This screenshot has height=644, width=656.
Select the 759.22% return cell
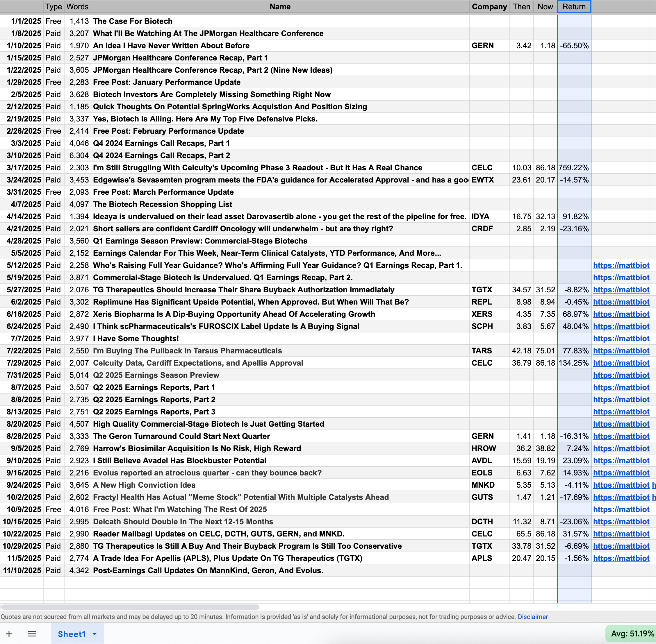(x=574, y=168)
